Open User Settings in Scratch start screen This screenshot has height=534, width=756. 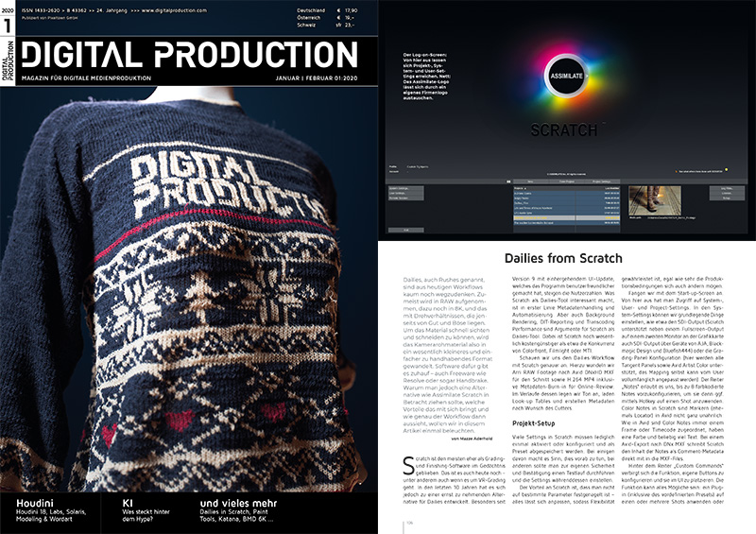[406, 193]
